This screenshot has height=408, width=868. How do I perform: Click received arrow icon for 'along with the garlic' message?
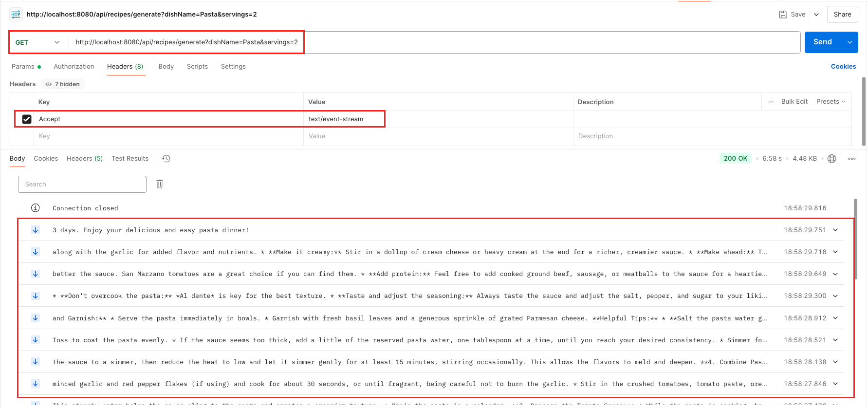pos(36,252)
